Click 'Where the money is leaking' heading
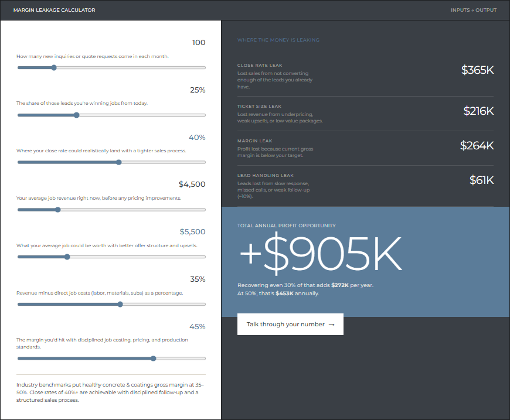The height and width of the screenshot is (420, 510). pos(278,40)
